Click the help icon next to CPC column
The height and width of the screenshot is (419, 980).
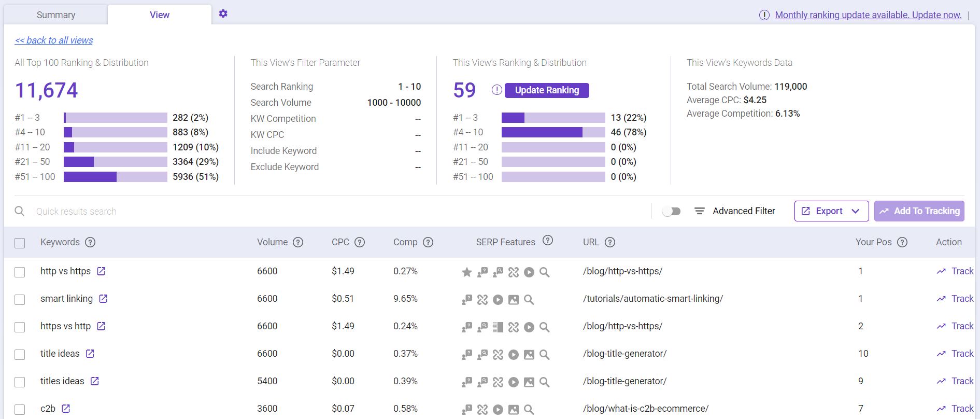[x=360, y=242]
